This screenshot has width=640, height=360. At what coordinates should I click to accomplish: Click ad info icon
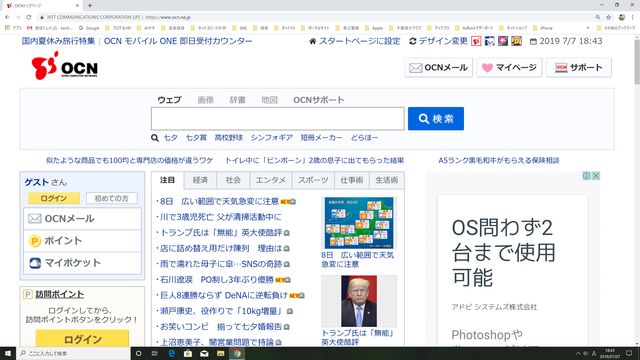tap(587, 176)
